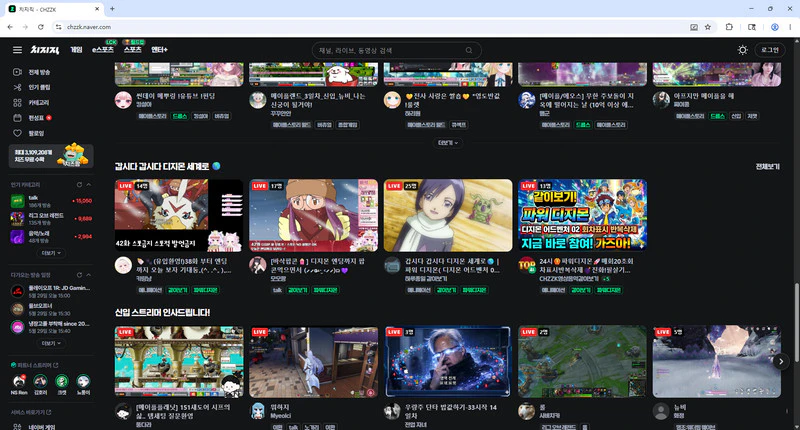
Task: Open new streamer MapleStory live thumbnail
Action: tap(179, 362)
